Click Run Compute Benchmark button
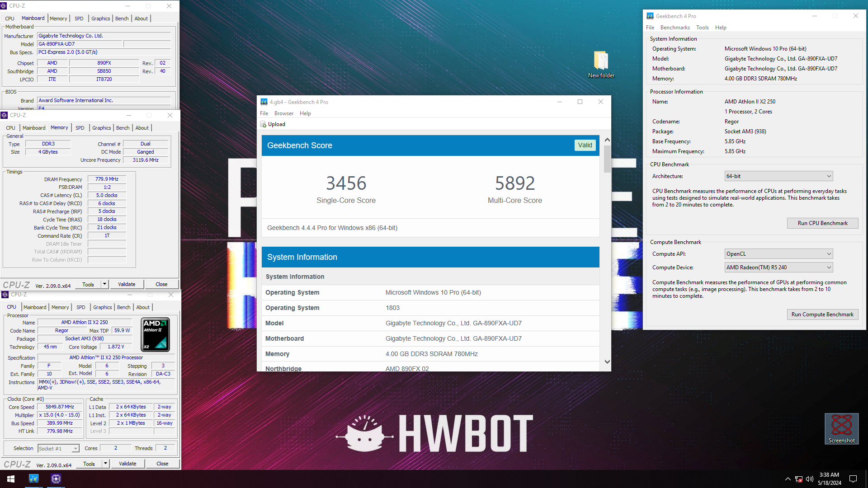 [822, 314]
